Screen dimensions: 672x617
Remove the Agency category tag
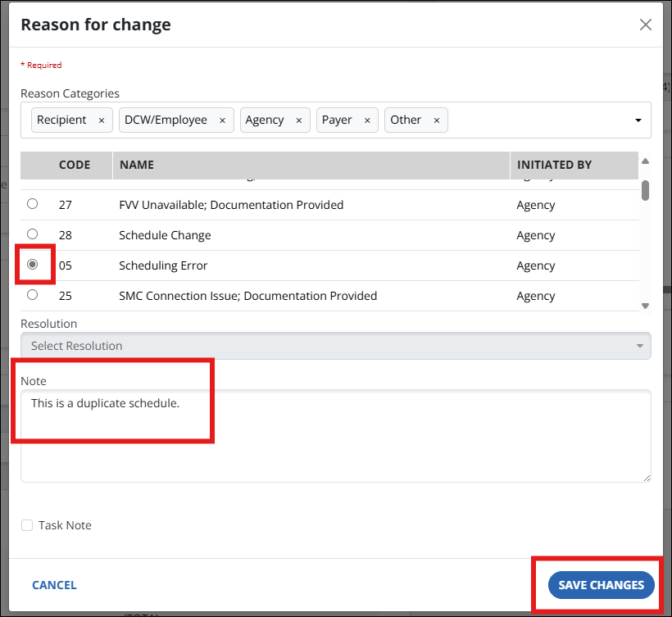[298, 120]
